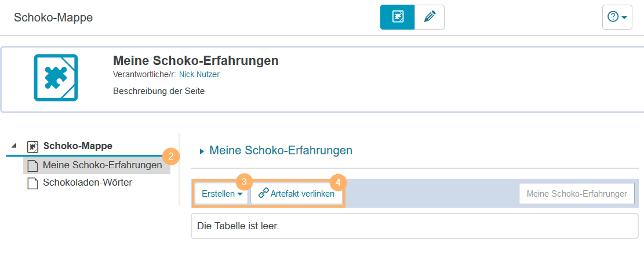Switch to view mode puzzle icon button
644x275 pixels.
pyautogui.click(x=397, y=17)
